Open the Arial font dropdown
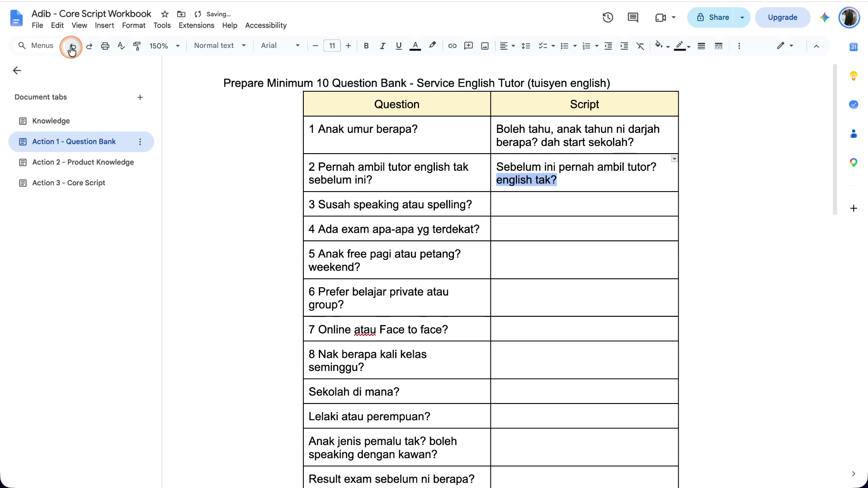This screenshot has height=488, width=868. coord(280,46)
